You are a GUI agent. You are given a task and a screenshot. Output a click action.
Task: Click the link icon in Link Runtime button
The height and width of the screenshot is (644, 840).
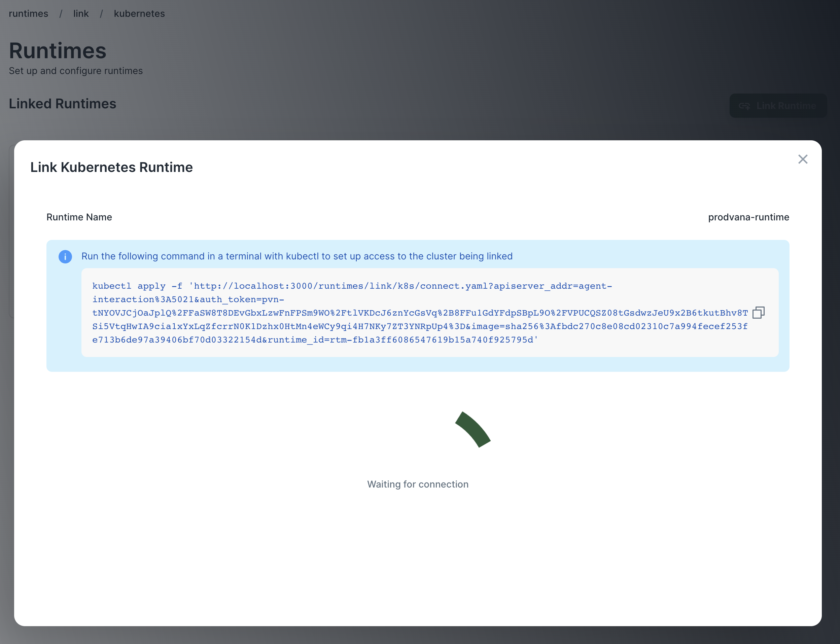click(744, 106)
